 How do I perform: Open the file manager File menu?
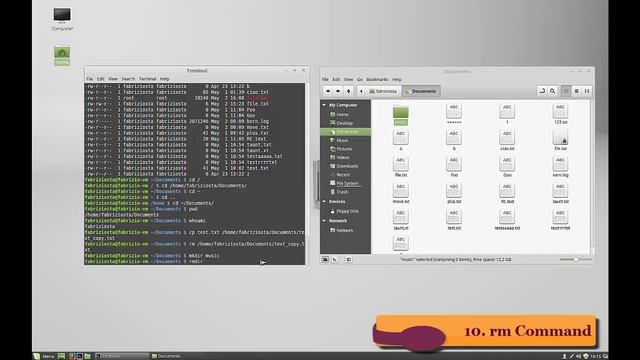click(x=325, y=80)
